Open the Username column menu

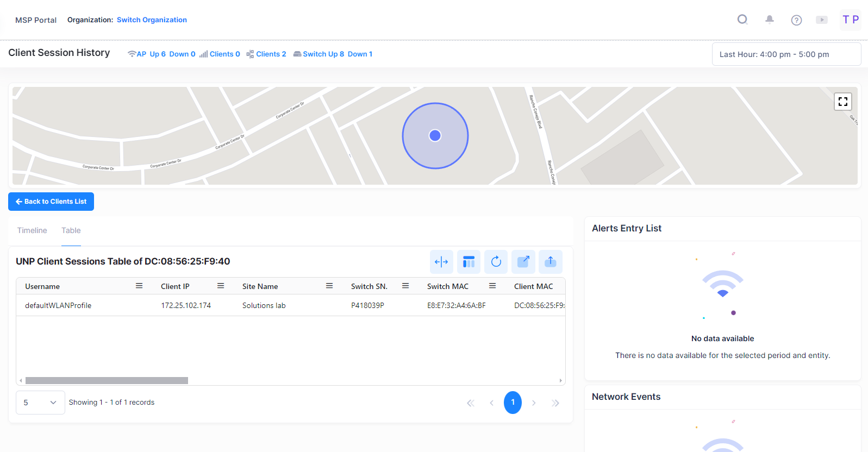click(x=139, y=286)
